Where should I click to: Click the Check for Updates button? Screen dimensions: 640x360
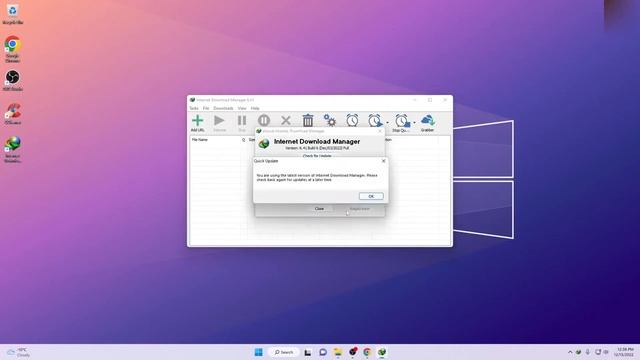(317, 156)
